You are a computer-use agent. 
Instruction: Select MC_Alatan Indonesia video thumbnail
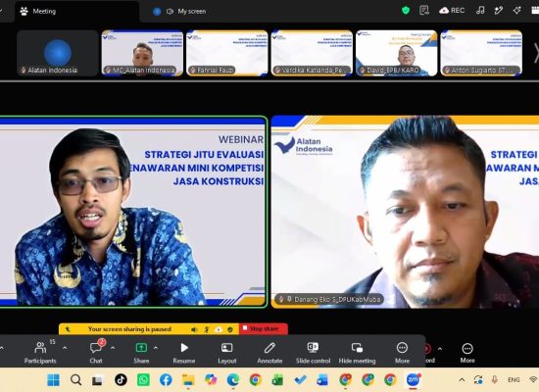[x=142, y=53]
